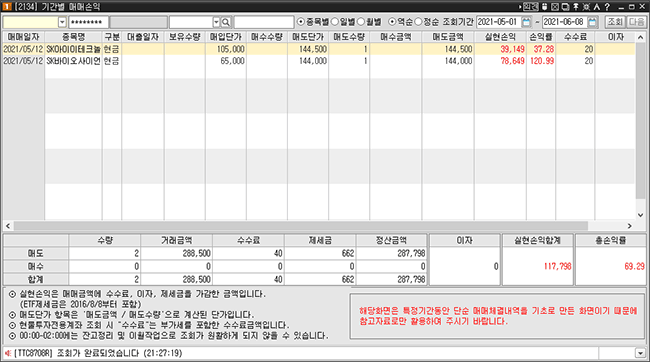Click the 조회 search button
650x362 pixels.
coord(615,22)
